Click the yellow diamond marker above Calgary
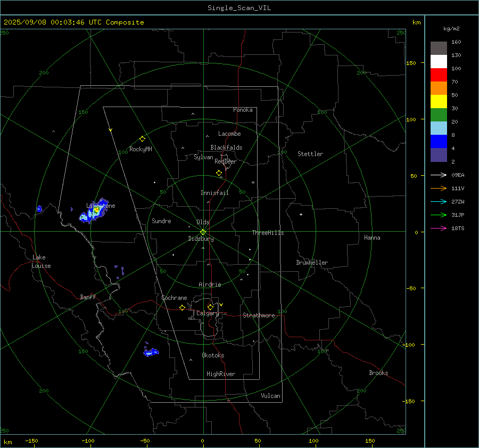479x448 pixels. click(210, 307)
